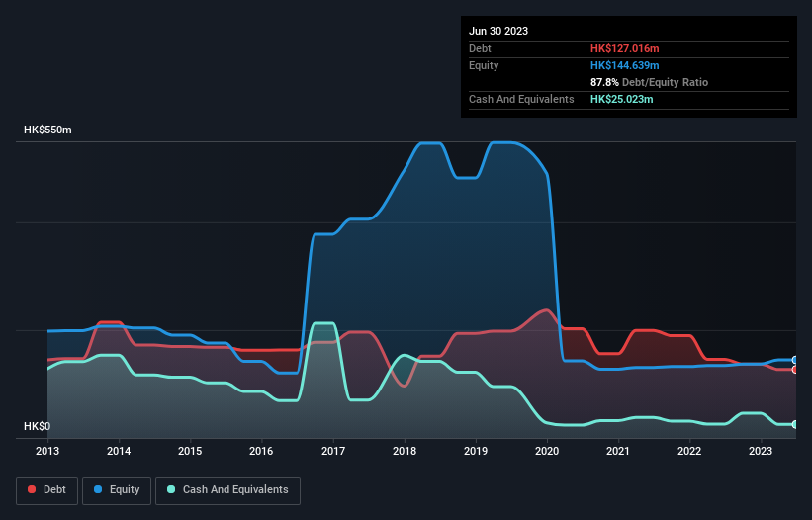Select the 2014 axis label

tap(119, 451)
